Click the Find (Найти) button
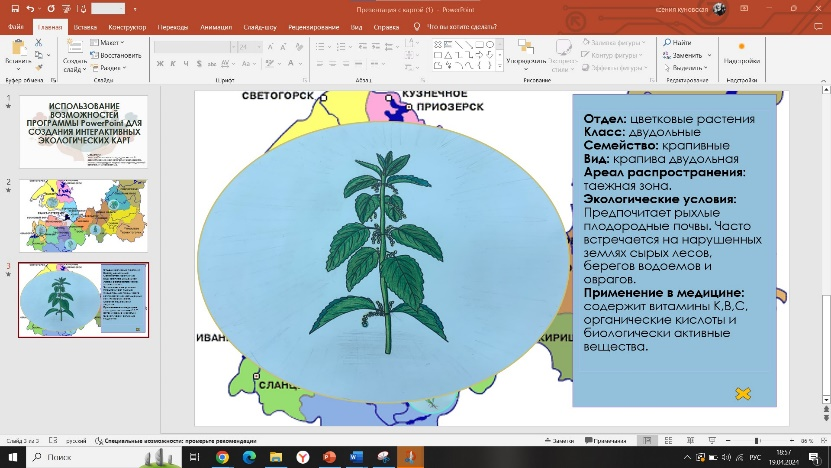The height and width of the screenshot is (468, 831). point(675,43)
